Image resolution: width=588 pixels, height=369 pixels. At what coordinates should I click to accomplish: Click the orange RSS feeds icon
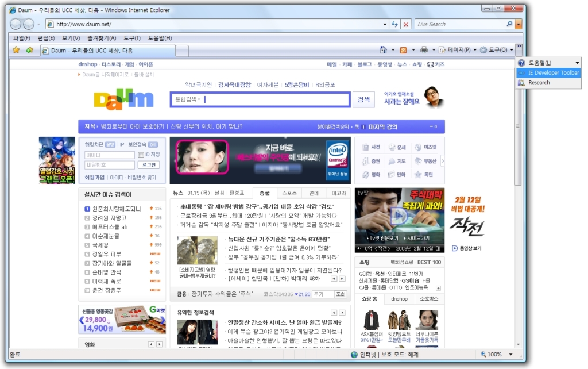(403, 50)
